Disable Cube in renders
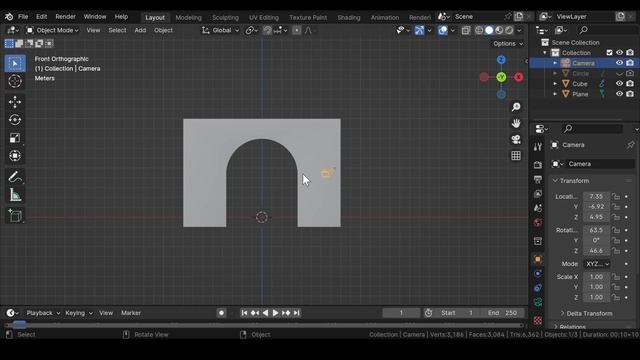 click(x=630, y=84)
